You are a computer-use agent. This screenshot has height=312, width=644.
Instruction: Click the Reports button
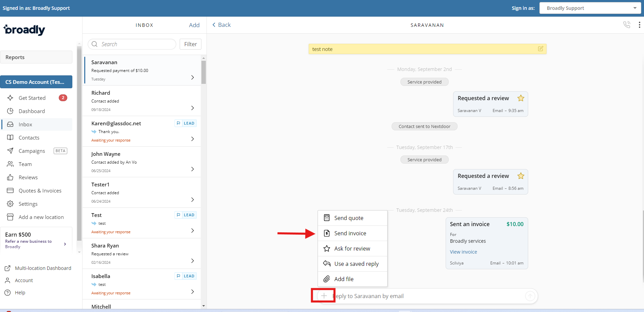[x=36, y=57]
